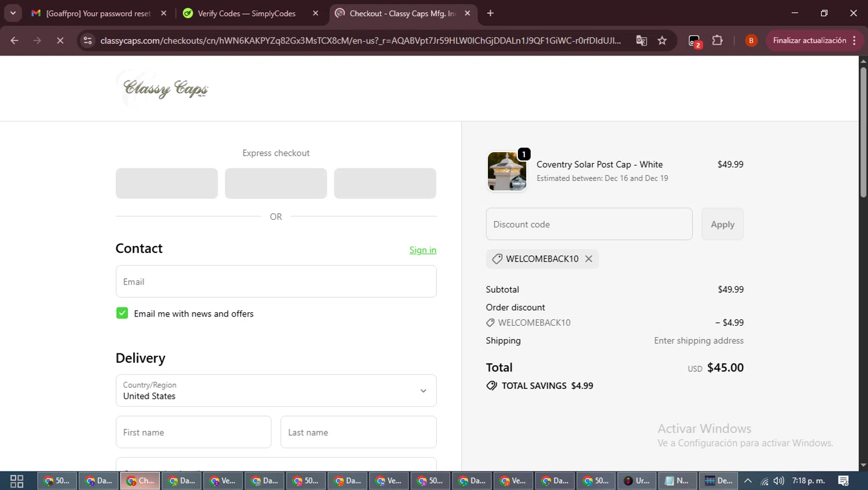Open the Windows Start menu

17,481
